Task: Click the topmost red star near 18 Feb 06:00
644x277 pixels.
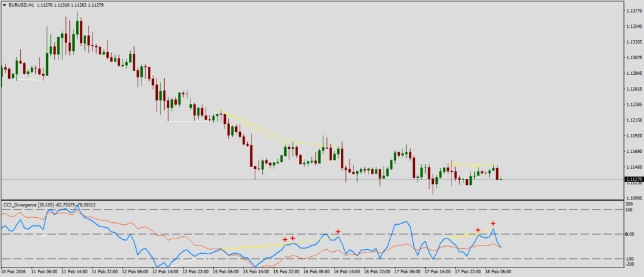Action: click(x=493, y=223)
